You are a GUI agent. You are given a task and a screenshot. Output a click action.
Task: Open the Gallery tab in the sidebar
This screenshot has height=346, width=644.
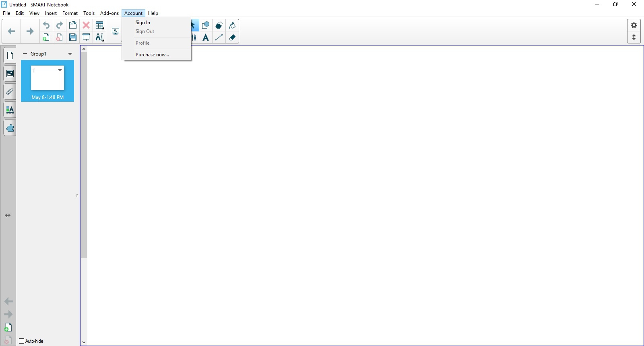click(10, 74)
